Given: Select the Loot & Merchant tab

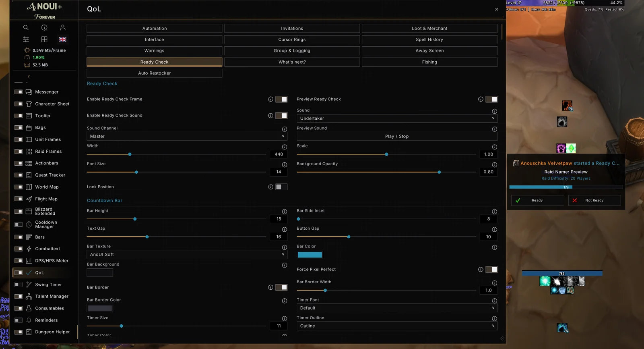Looking at the screenshot, I should click(x=429, y=29).
